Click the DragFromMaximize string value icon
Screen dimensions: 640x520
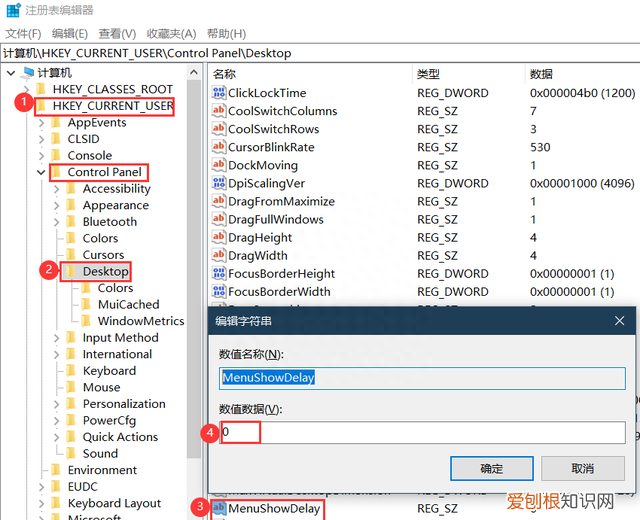219,201
